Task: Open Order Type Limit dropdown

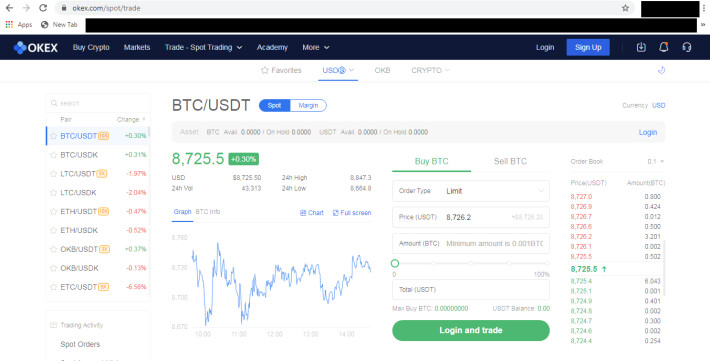Action: (471, 191)
